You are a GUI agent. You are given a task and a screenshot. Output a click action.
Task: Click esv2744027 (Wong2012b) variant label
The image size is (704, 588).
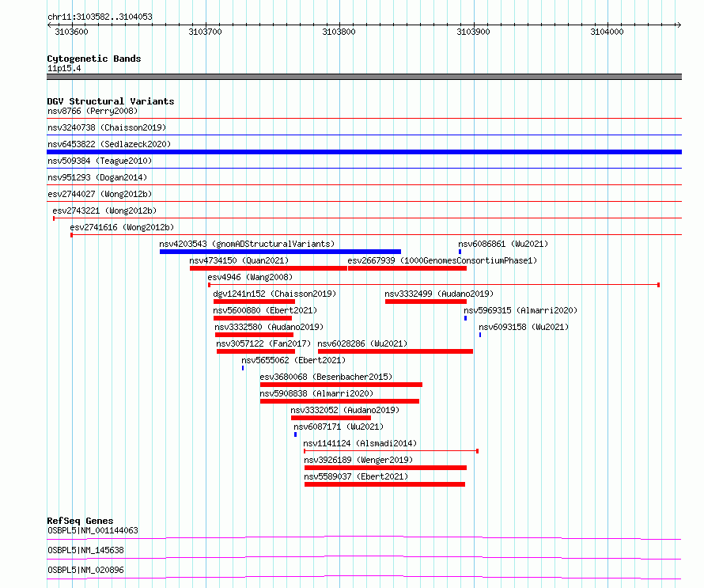click(x=100, y=194)
